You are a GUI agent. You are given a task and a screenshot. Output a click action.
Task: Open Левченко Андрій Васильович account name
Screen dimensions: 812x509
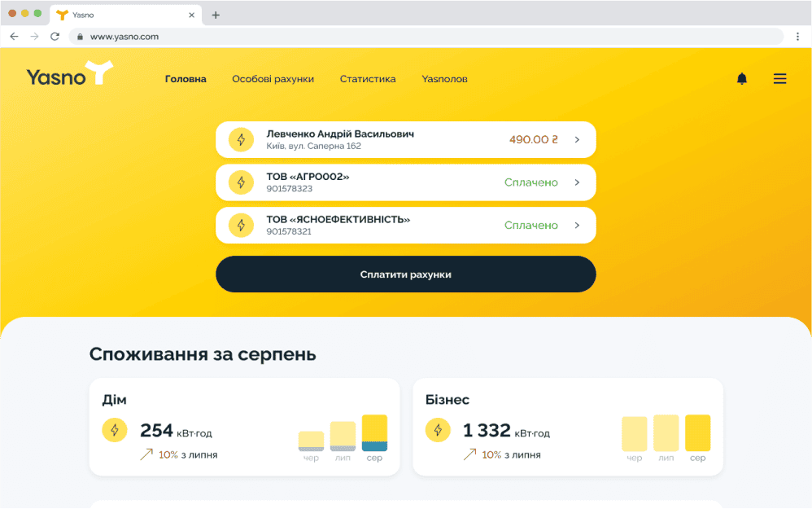pyautogui.click(x=340, y=134)
